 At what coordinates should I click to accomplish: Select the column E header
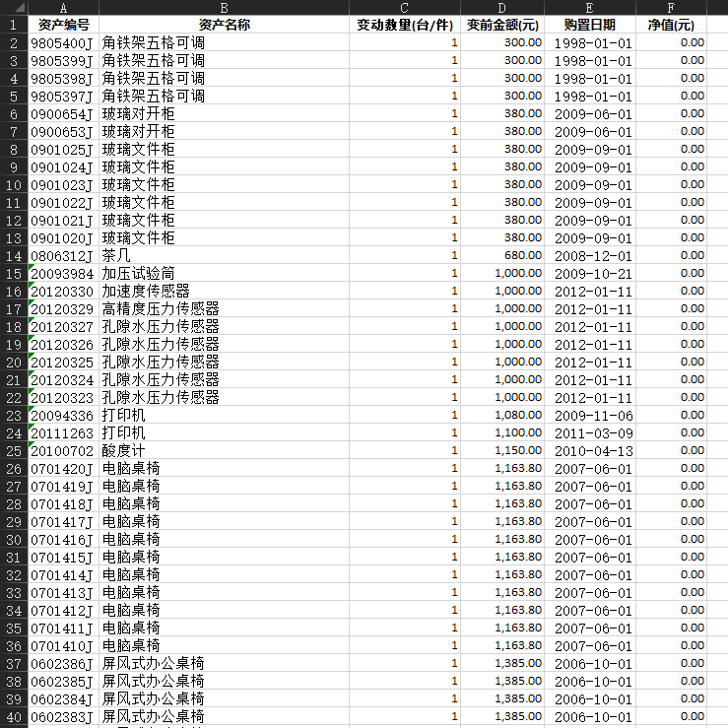pos(590,7)
